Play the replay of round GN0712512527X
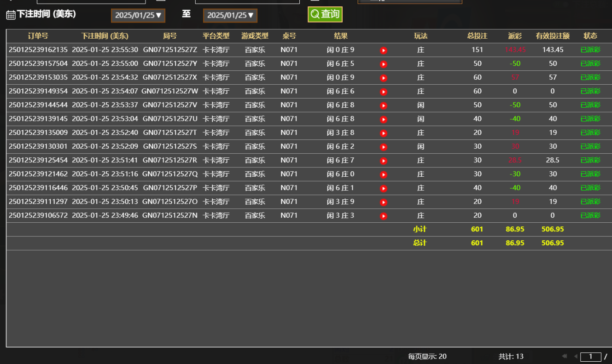 coord(384,77)
